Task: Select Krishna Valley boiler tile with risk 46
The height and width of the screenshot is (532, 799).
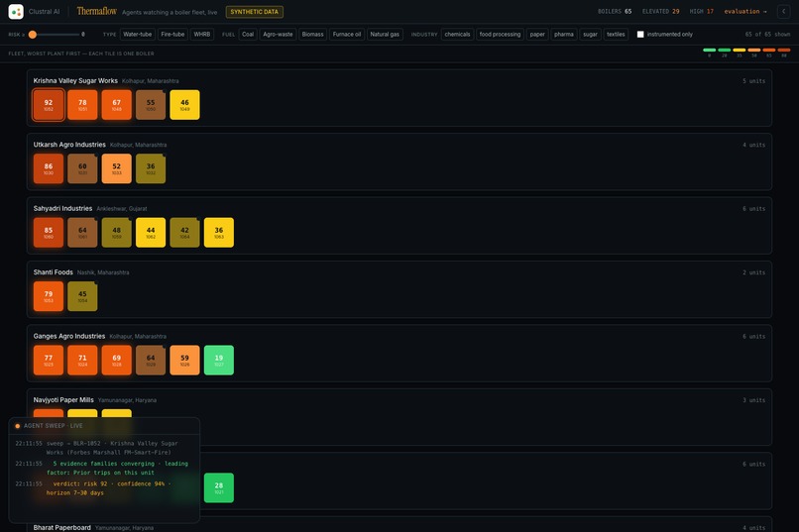Action: point(185,105)
